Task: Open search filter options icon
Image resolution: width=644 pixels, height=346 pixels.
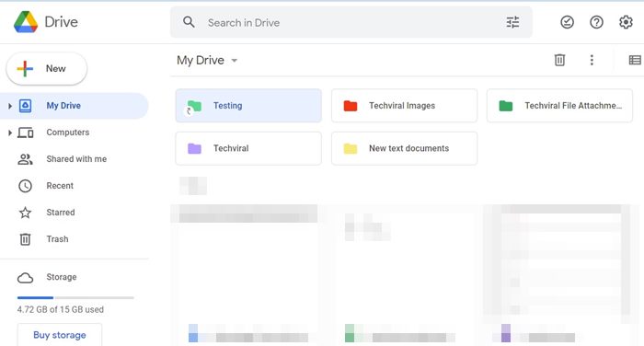Action: 512,22
